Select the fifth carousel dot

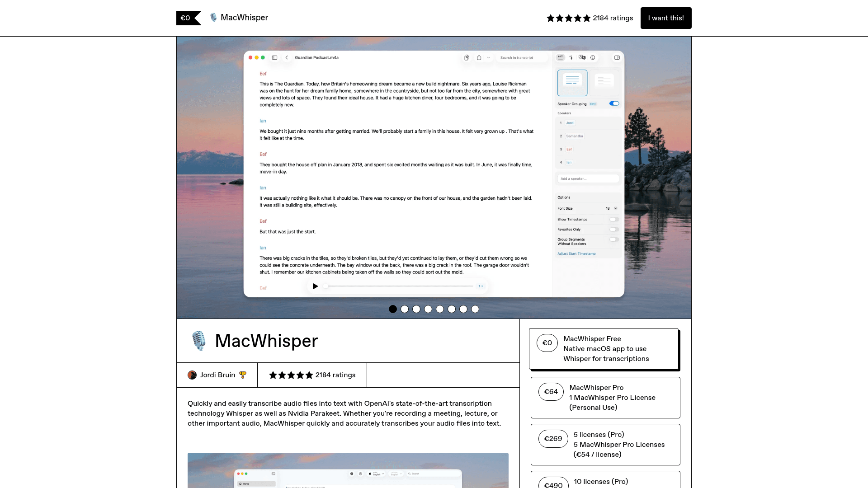pyautogui.click(x=440, y=309)
